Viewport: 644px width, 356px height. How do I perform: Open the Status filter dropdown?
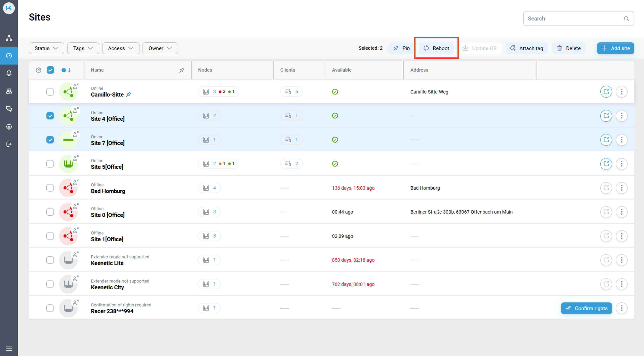tap(46, 48)
